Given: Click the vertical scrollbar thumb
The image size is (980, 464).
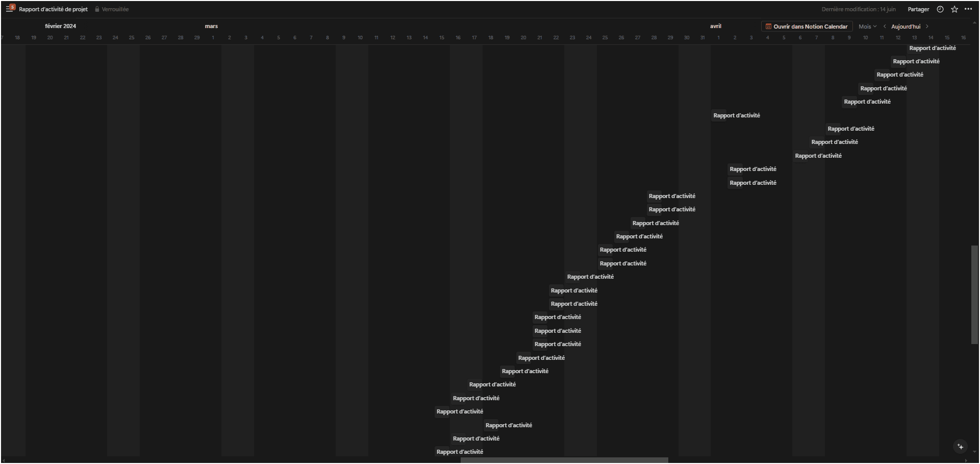Looking at the screenshot, I should point(974,295).
